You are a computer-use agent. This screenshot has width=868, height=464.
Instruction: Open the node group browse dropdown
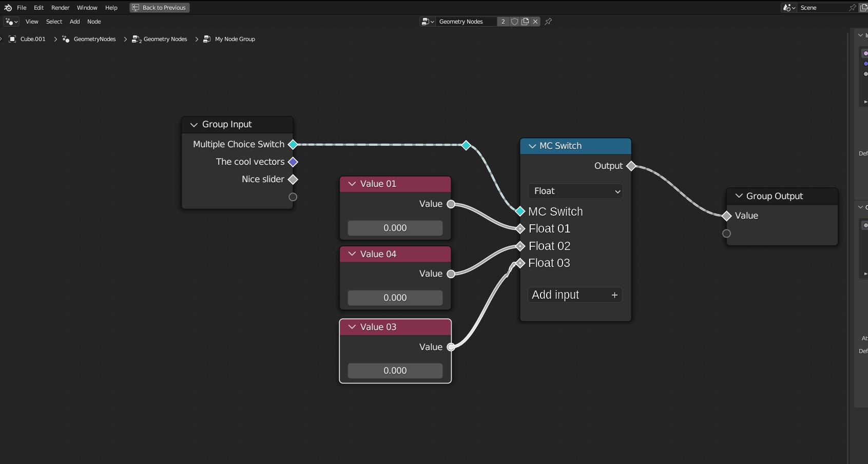[x=428, y=22]
